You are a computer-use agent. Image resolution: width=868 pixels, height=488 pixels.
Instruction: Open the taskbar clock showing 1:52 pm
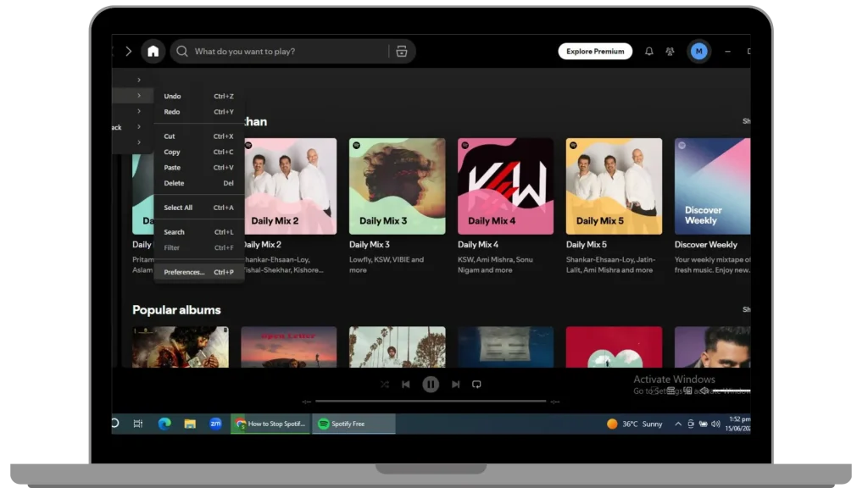point(738,424)
